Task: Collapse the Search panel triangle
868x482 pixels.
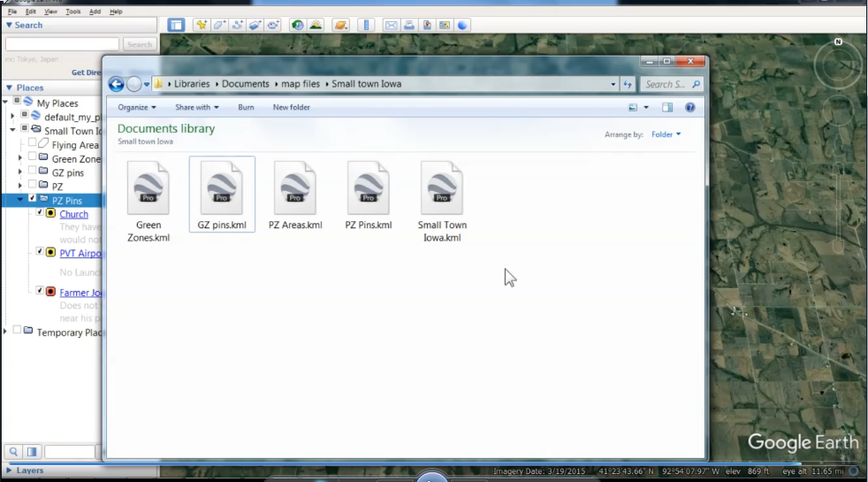Action: pyautogui.click(x=9, y=25)
